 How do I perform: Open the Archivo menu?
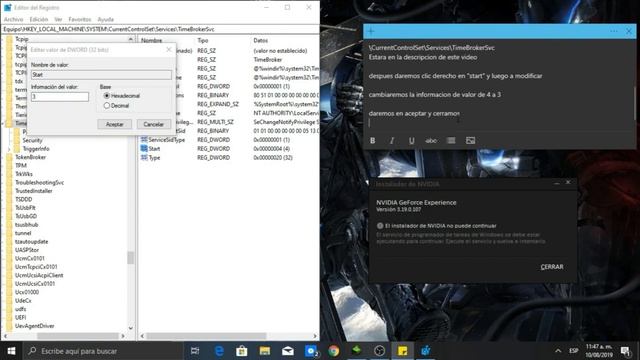click(13, 19)
